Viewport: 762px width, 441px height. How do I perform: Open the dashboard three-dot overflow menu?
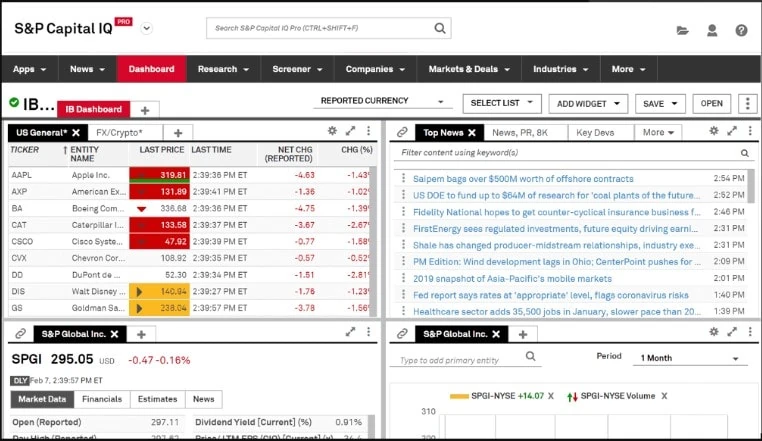pos(747,104)
